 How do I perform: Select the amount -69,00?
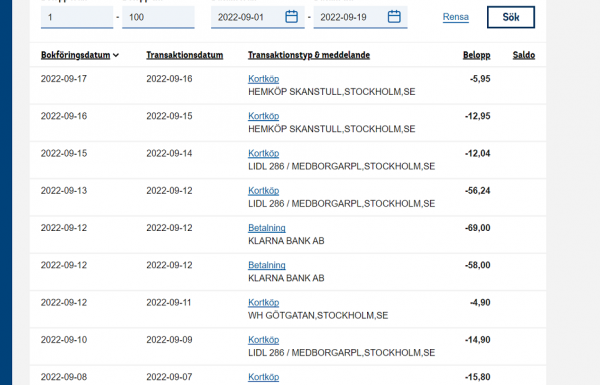tap(478, 228)
